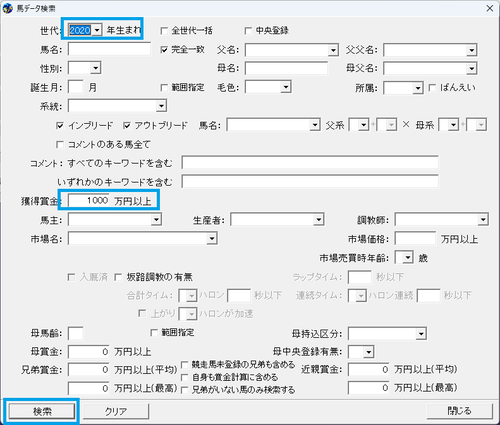The height and width of the screenshot is (425, 500).
Task: Click the 閉じる button
Action: click(x=459, y=411)
